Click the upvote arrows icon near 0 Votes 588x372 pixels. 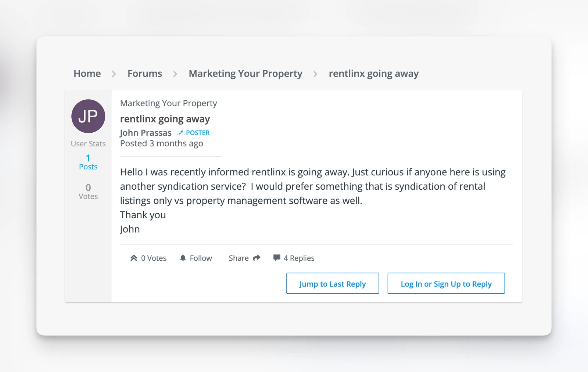[133, 258]
